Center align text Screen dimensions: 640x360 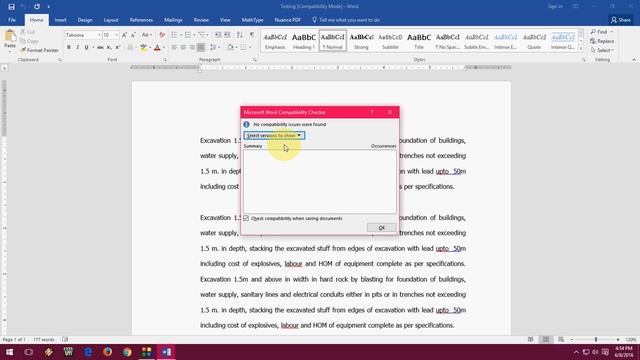pos(183,48)
